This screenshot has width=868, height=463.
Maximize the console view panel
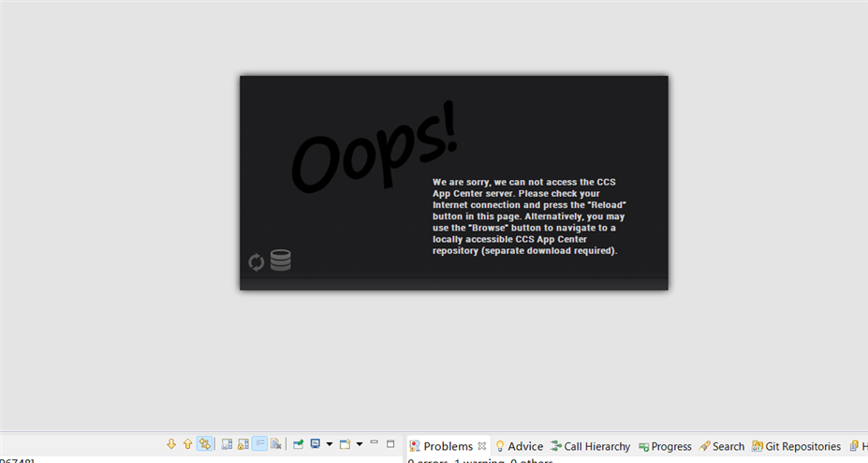(390, 443)
